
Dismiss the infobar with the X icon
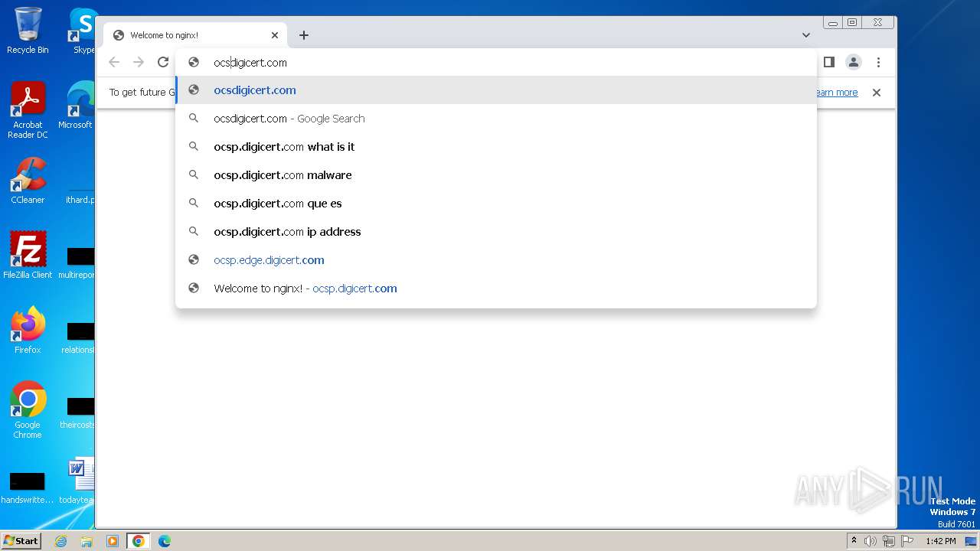[877, 93]
